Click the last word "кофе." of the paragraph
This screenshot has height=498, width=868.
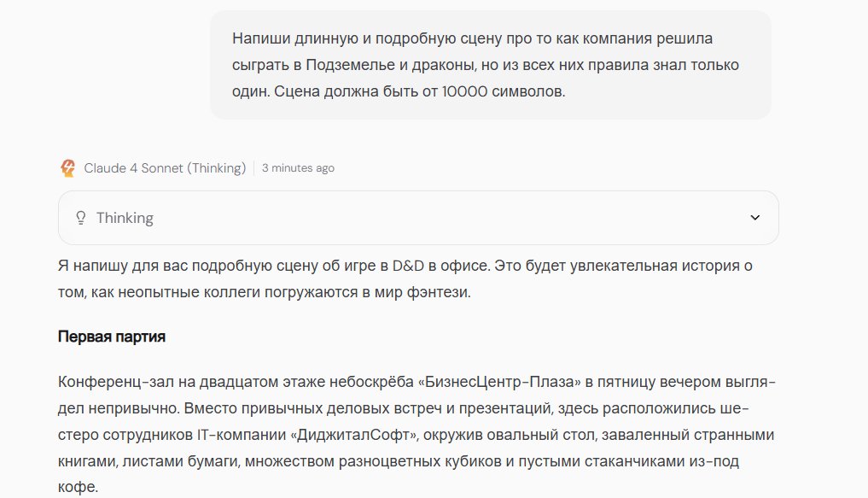[x=78, y=488]
